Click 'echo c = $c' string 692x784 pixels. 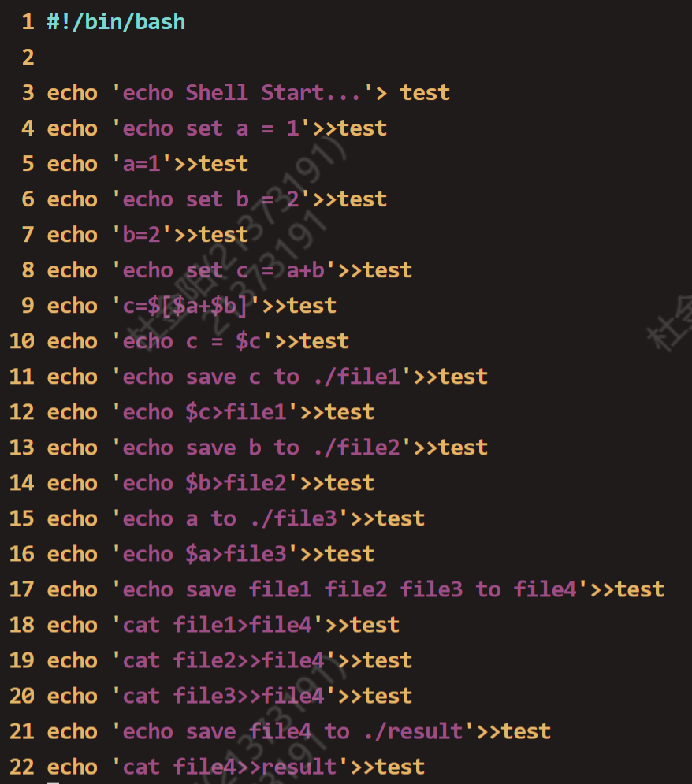point(192,341)
